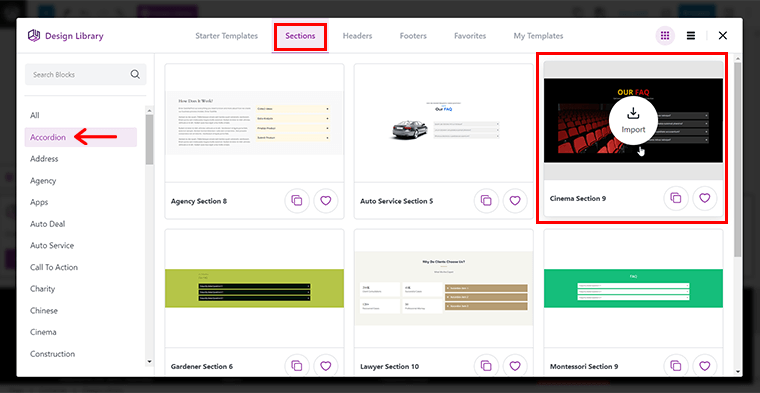Click the Auto Service Section 5 title text
Screen dimensions: 760x393
pyautogui.click(x=396, y=201)
